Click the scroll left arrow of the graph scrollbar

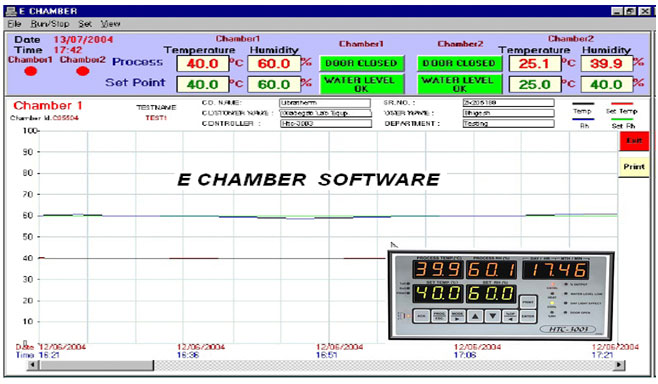(33, 365)
